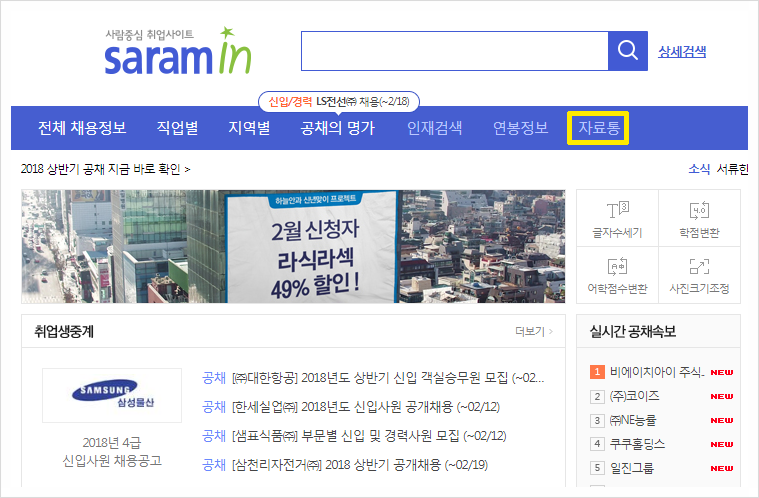The image size is (759, 498).
Task: Click the saramin logo
Action: tap(178, 52)
